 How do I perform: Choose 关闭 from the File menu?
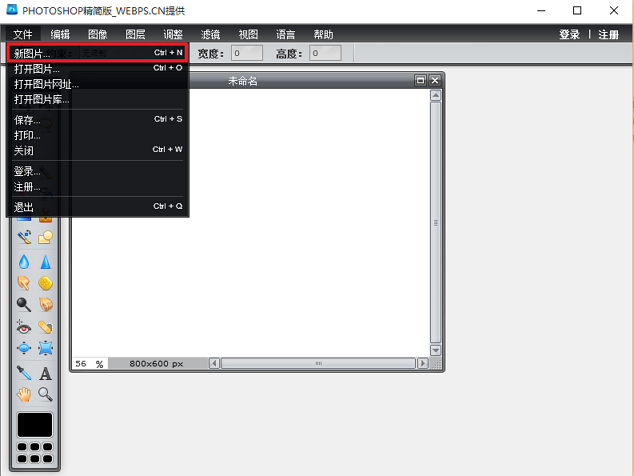97,150
